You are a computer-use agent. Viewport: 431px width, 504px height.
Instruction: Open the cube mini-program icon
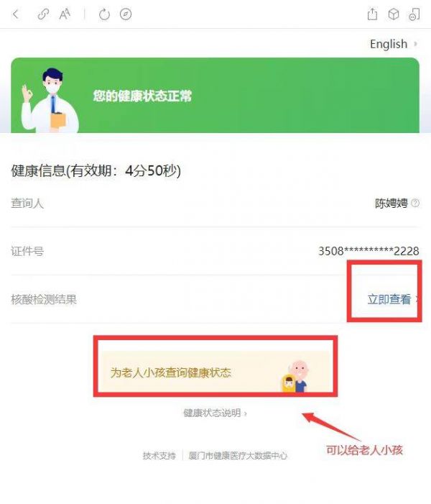coord(394,14)
